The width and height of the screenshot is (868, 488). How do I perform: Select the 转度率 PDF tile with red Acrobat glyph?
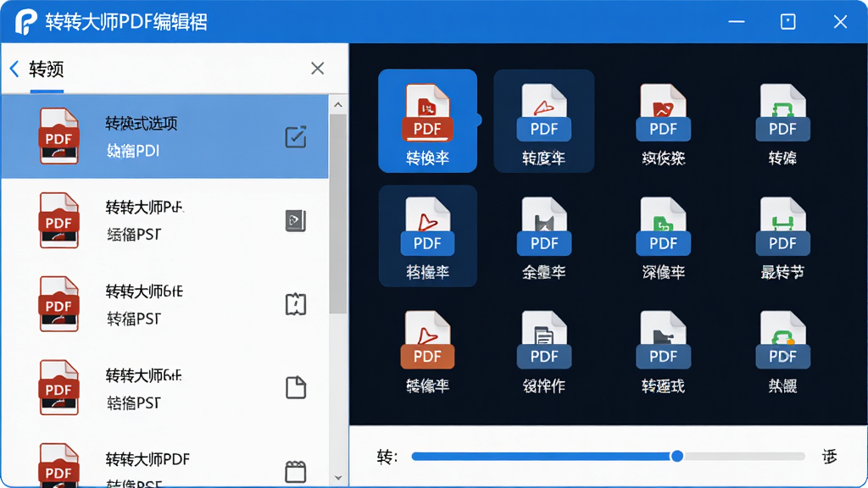(x=543, y=120)
